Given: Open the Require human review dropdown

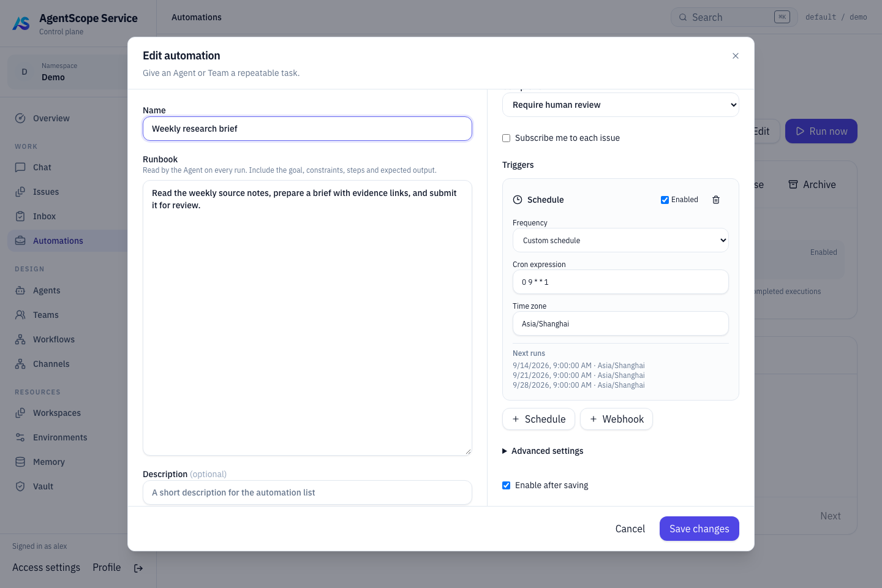Looking at the screenshot, I should pyautogui.click(x=620, y=105).
